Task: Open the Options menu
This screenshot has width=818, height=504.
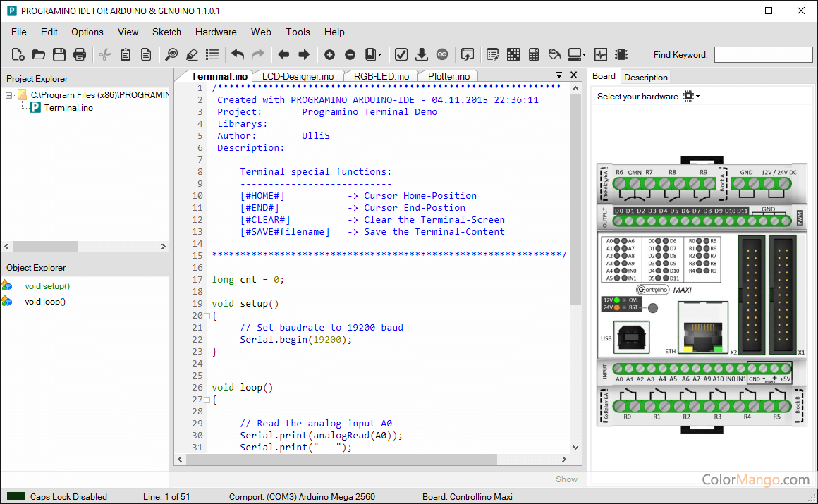Action: [87, 32]
